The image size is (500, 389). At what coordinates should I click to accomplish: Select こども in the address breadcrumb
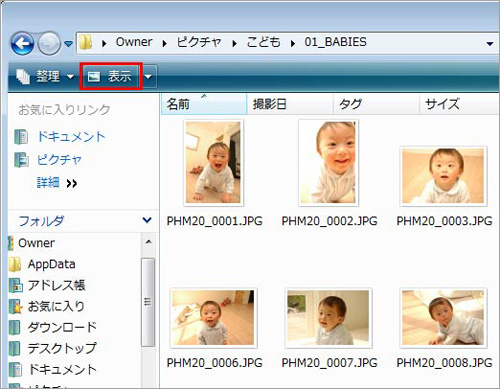(x=263, y=42)
